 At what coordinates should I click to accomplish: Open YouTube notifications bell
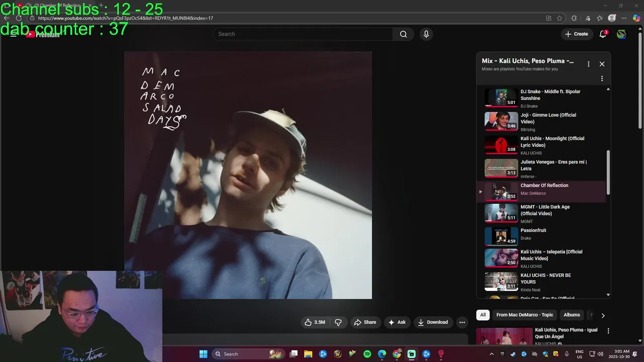click(603, 34)
